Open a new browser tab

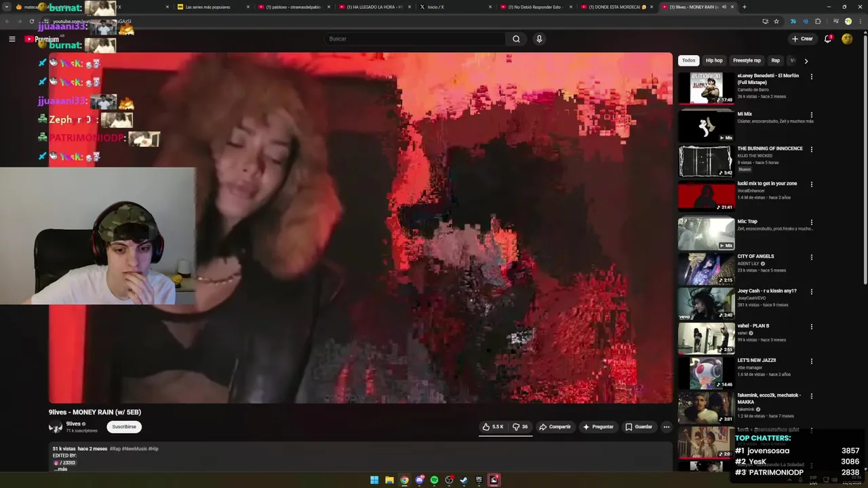click(744, 7)
